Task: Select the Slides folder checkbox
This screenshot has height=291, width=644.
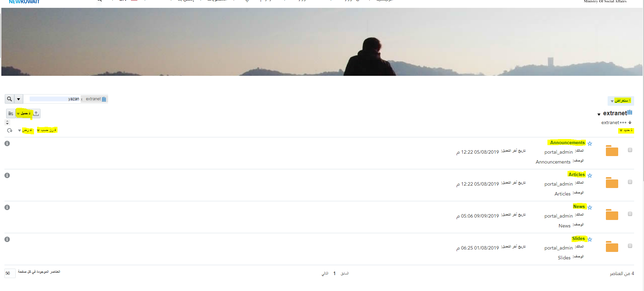Action: (x=630, y=246)
